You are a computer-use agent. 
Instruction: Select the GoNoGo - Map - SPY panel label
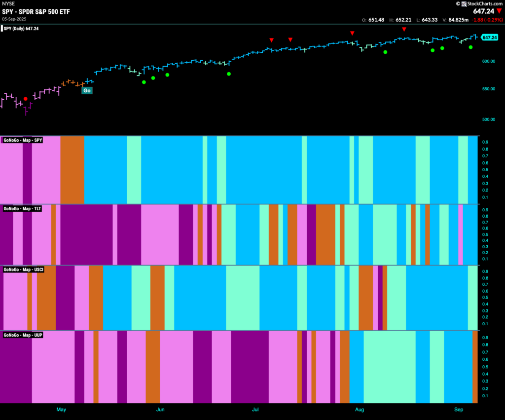click(23, 140)
